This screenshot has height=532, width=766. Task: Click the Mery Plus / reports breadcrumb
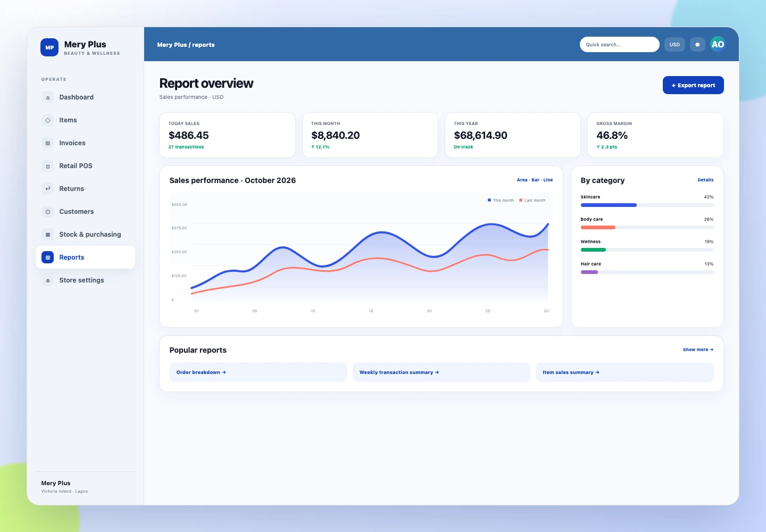pos(186,45)
